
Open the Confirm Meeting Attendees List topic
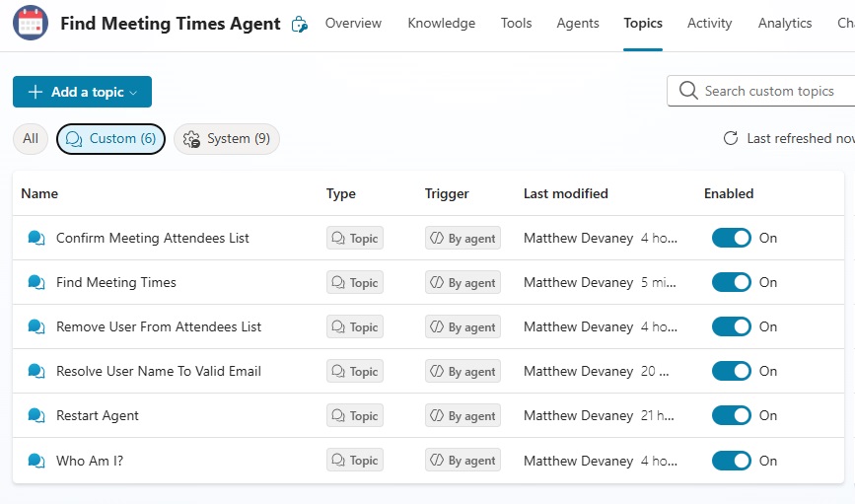(152, 238)
